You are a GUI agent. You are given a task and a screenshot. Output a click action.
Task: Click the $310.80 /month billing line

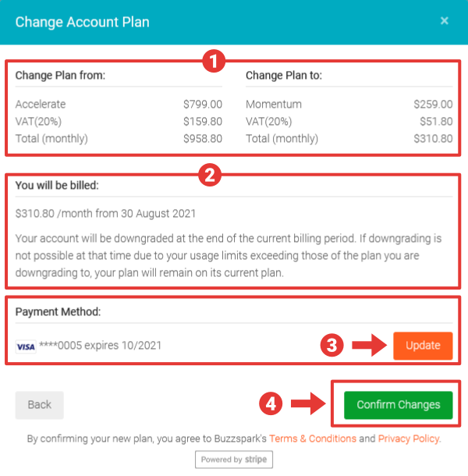[x=105, y=213]
